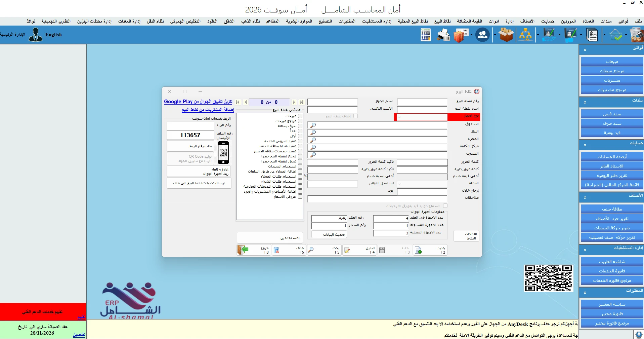This screenshot has width=644, height=339.
Task: Click the magnifier beside المخزن field
Action: [x=313, y=140]
